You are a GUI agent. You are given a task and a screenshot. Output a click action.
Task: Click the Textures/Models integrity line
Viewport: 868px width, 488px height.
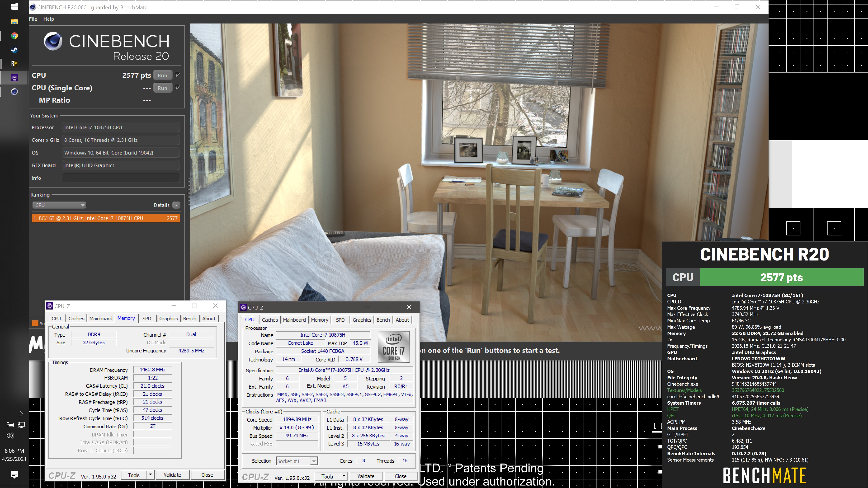pyautogui.click(x=725, y=390)
